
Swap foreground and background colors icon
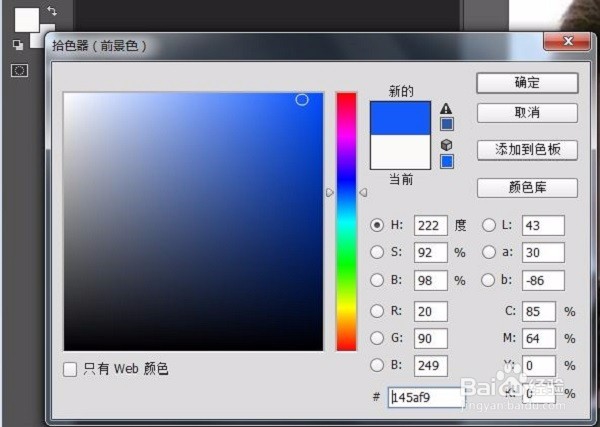52,11
